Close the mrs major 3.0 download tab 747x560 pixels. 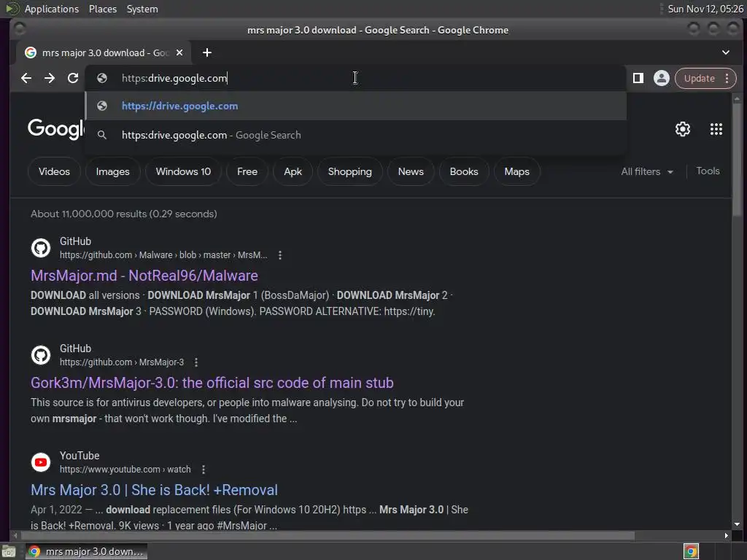[179, 52]
